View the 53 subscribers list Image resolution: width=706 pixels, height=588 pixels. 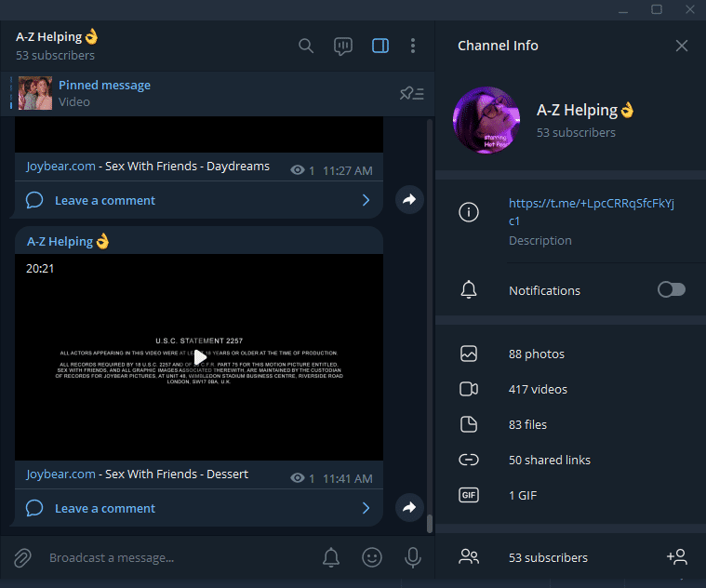point(548,558)
